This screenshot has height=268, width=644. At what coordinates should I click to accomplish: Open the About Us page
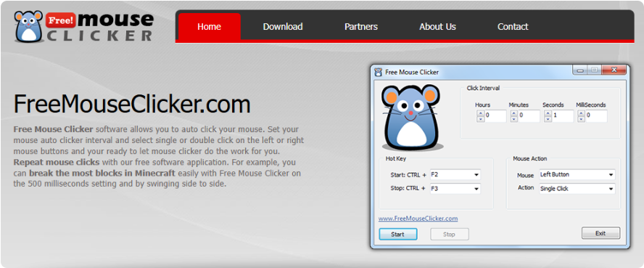click(x=437, y=27)
